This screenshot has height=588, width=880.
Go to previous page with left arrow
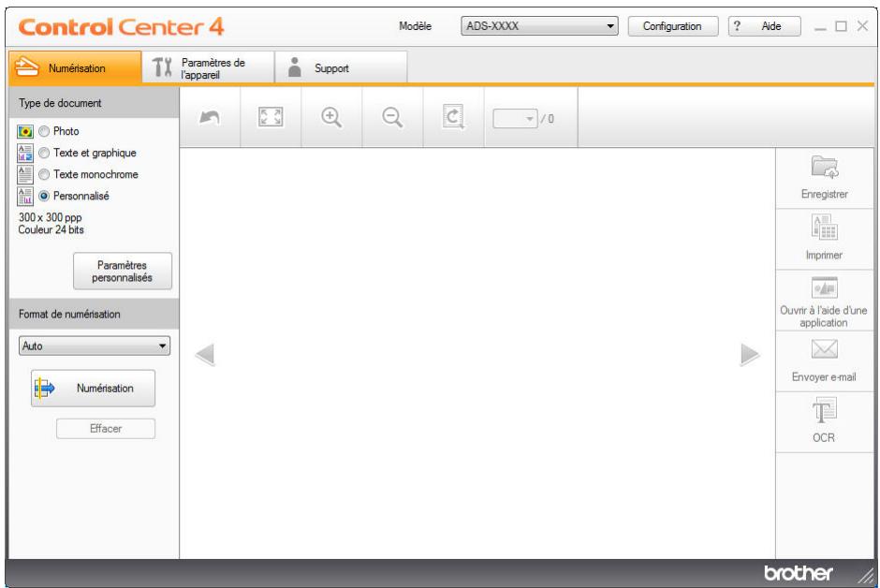(205, 355)
